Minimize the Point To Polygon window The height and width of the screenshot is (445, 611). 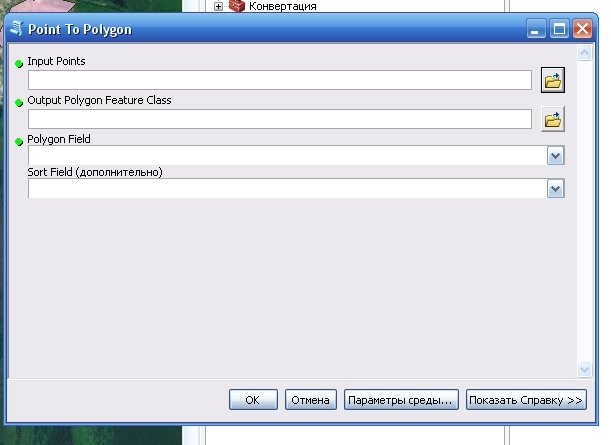pos(536,29)
